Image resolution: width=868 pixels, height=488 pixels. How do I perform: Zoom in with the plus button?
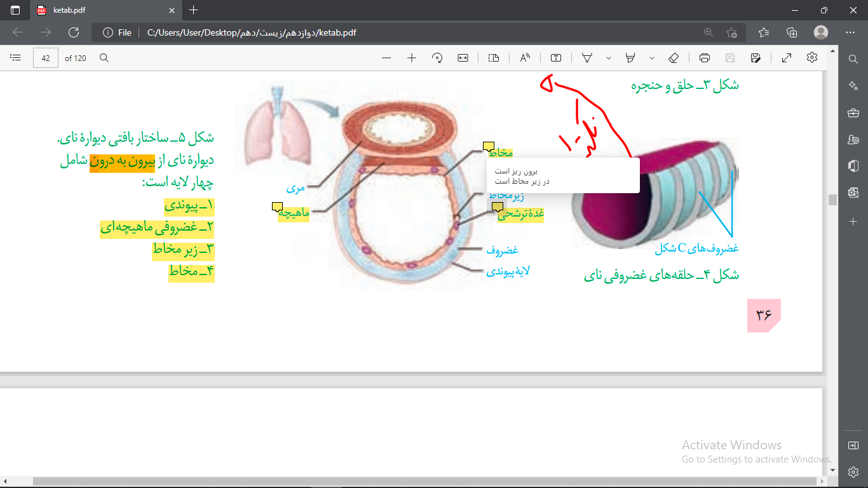pyautogui.click(x=412, y=58)
